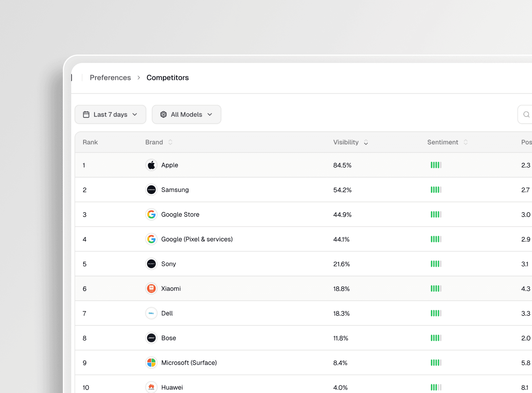This screenshot has height=393, width=532.
Task: Open the Last 7 days date dropdown
Action: (x=110, y=114)
